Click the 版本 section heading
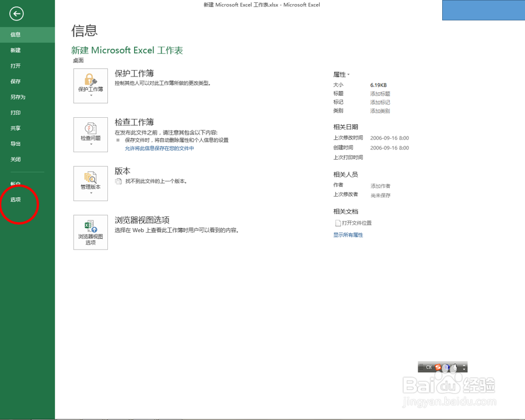 point(123,171)
